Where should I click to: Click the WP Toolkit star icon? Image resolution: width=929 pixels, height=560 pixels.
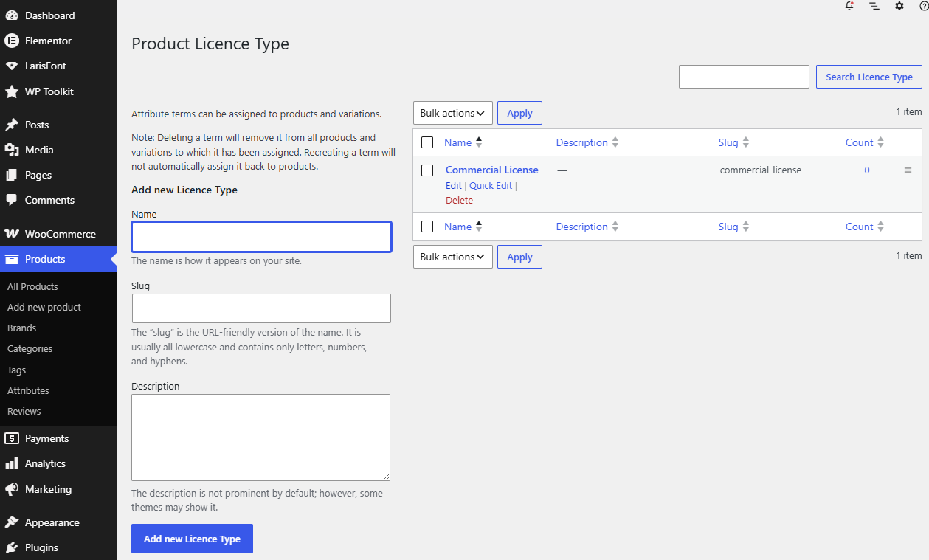tap(12, 91)
